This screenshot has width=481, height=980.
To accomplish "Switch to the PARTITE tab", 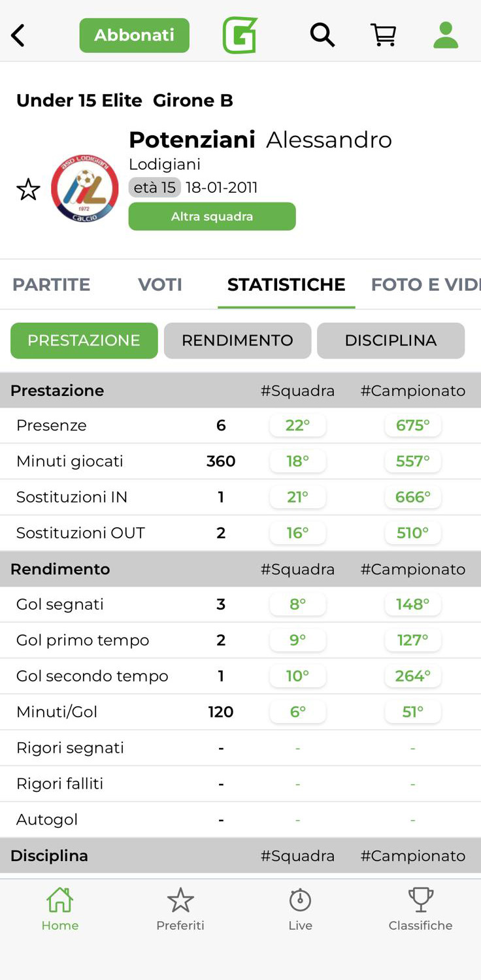I will pyautogui.click(x=52, y=285).
